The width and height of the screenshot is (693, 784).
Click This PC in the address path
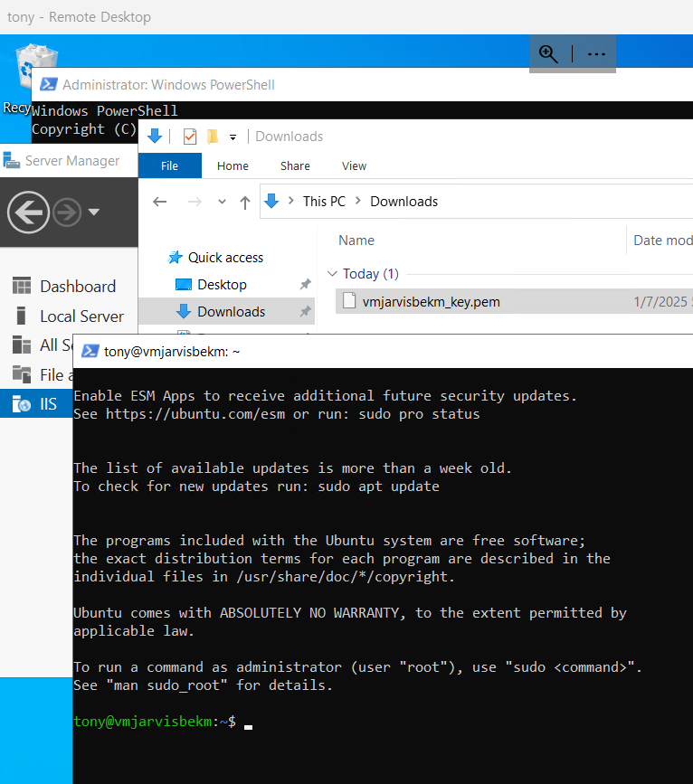[324, 202]
